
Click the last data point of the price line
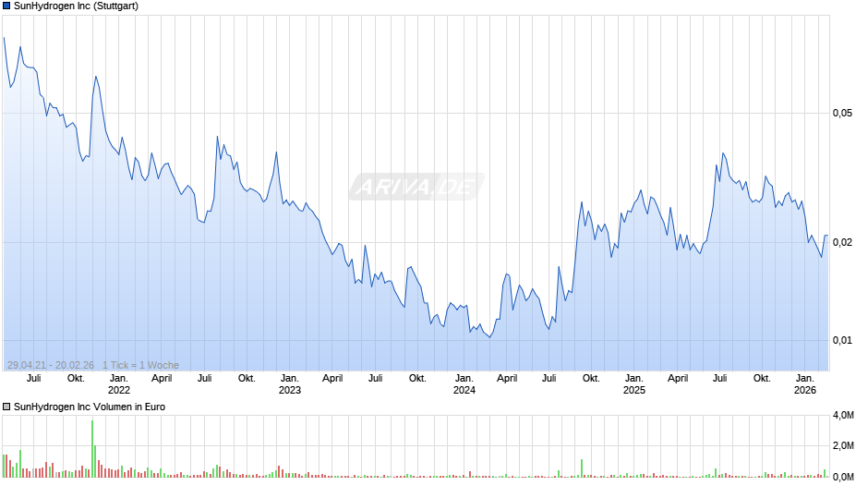[827, 236]
